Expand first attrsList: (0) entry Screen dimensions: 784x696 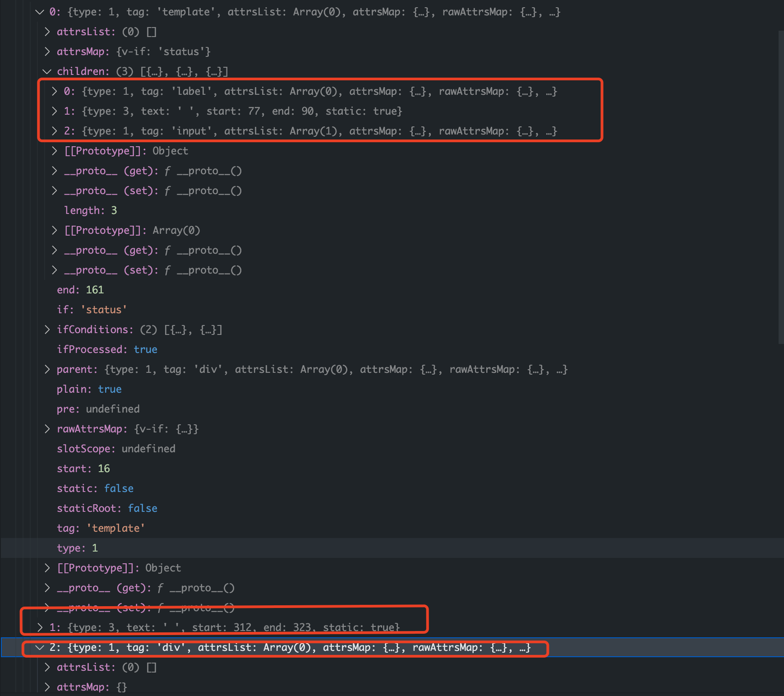[x=47, y=32]
